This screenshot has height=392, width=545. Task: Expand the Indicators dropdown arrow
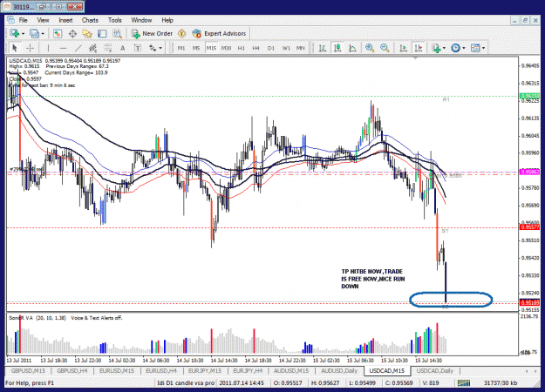coord(444,48)
